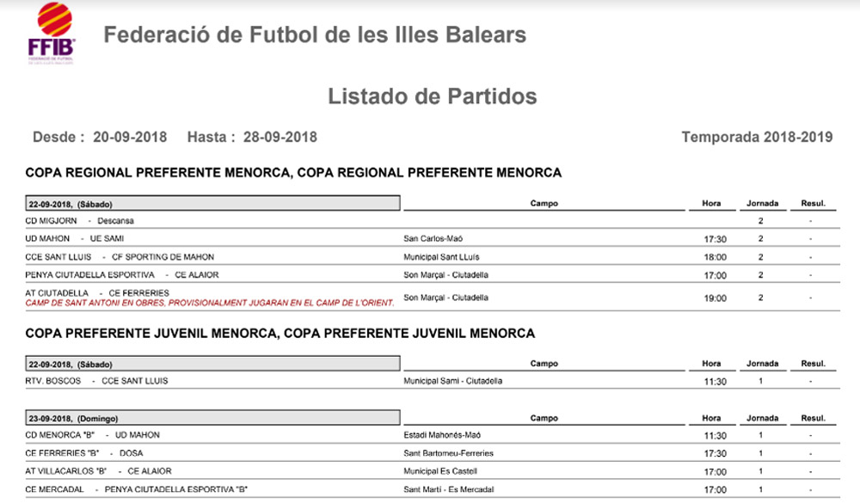860x504 pixels.
Task: Click the CCE SANT LLUIS - CF SPORTING DE MAHON match
Action: click(x=120, y=257)
